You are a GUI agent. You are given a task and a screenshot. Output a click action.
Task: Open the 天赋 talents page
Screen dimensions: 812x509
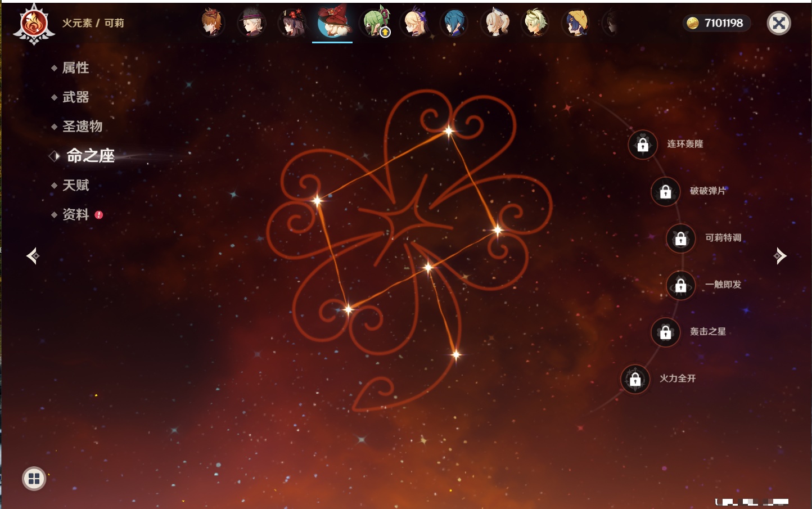pyautogui.click(x=75, y=185)
